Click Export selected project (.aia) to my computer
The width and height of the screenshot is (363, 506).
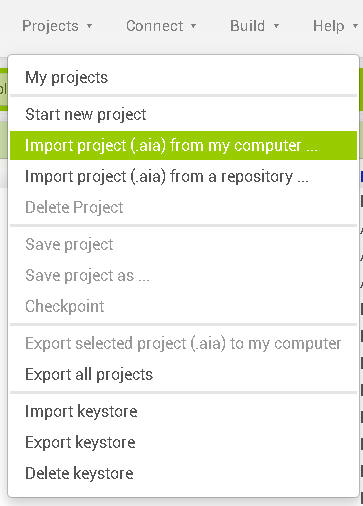tap(183, 343)
